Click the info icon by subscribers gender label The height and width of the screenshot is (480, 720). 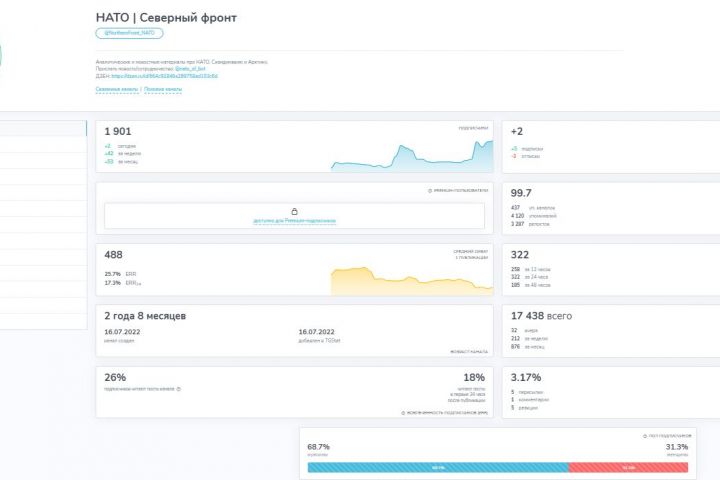point(645,436)
